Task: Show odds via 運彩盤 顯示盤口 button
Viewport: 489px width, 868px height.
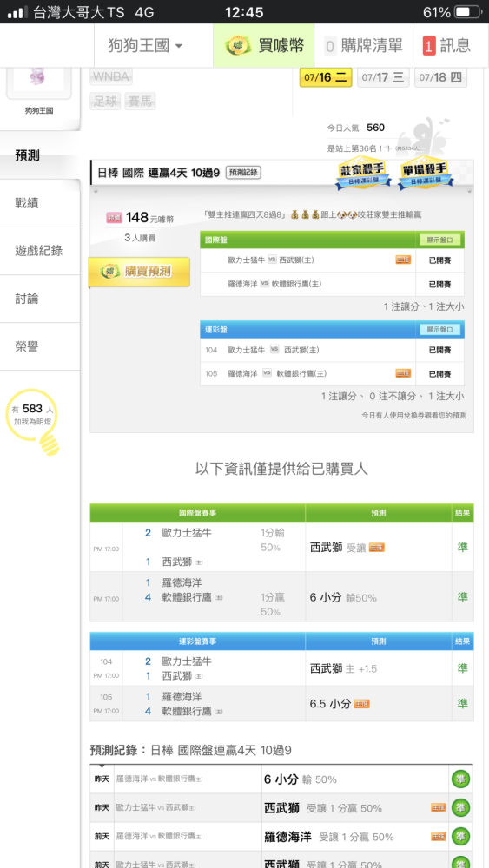Action: coord(440,329)
